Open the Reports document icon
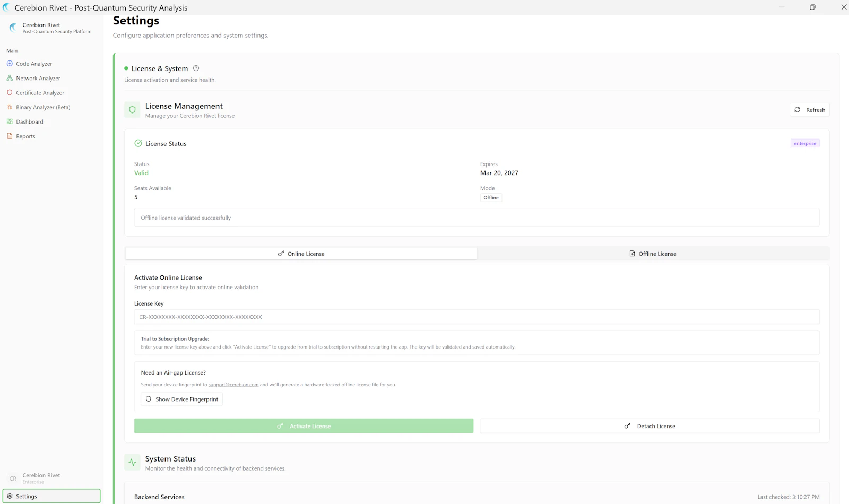 (10, 136)
